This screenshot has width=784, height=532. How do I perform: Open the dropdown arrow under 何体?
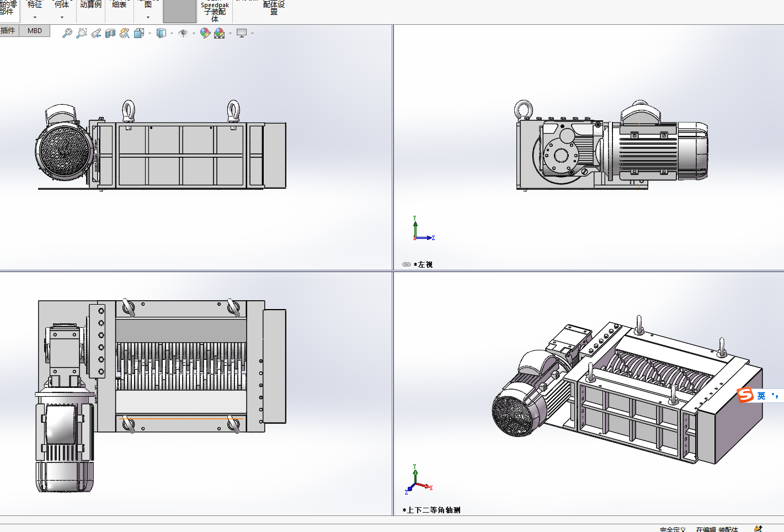click(x=62, y=17)
